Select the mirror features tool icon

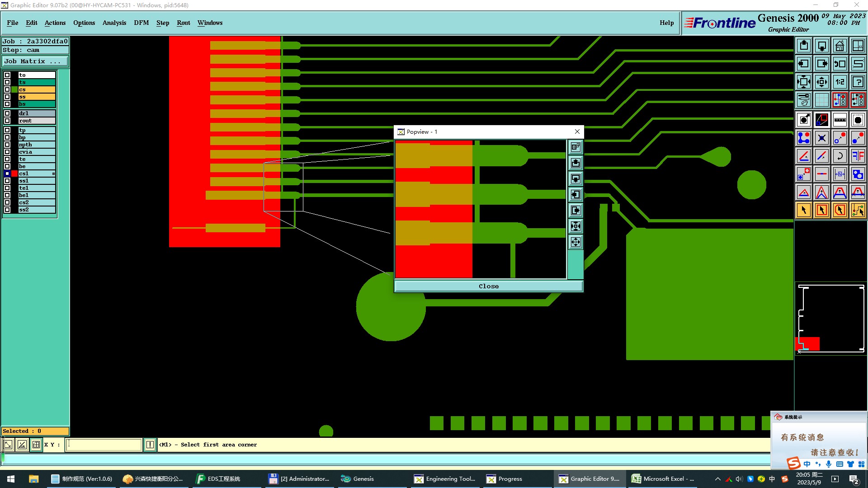point(858,156)
